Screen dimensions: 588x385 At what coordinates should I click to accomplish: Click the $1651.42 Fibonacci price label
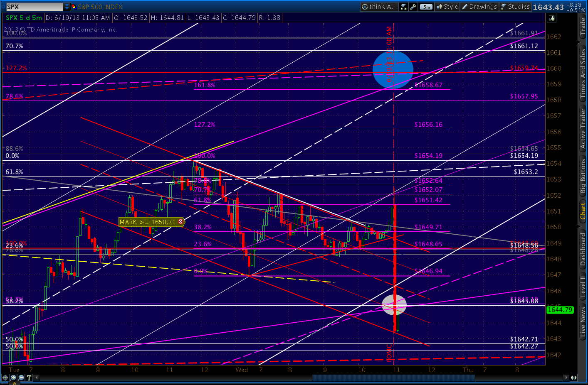tap(428, 200)
